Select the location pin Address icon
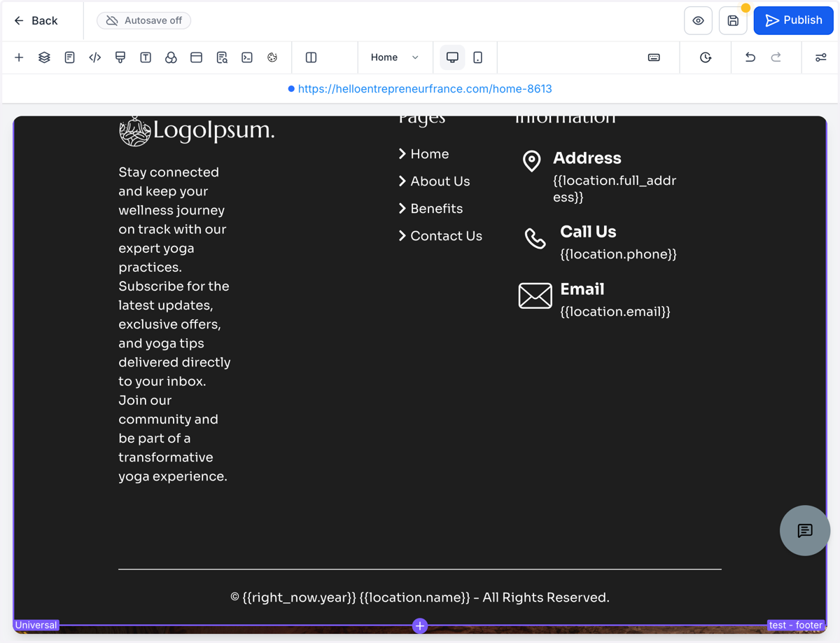 pos(532,161)
